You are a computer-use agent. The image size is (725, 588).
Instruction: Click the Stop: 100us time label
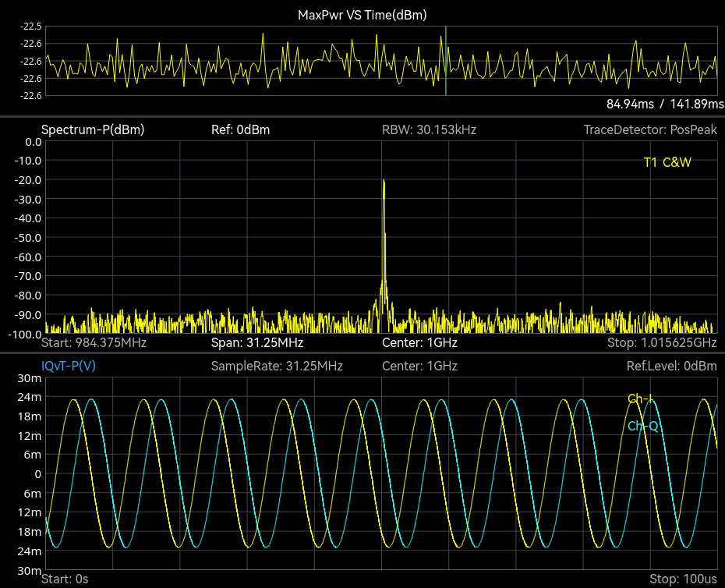pyautogui.click(x=683, y=579)
